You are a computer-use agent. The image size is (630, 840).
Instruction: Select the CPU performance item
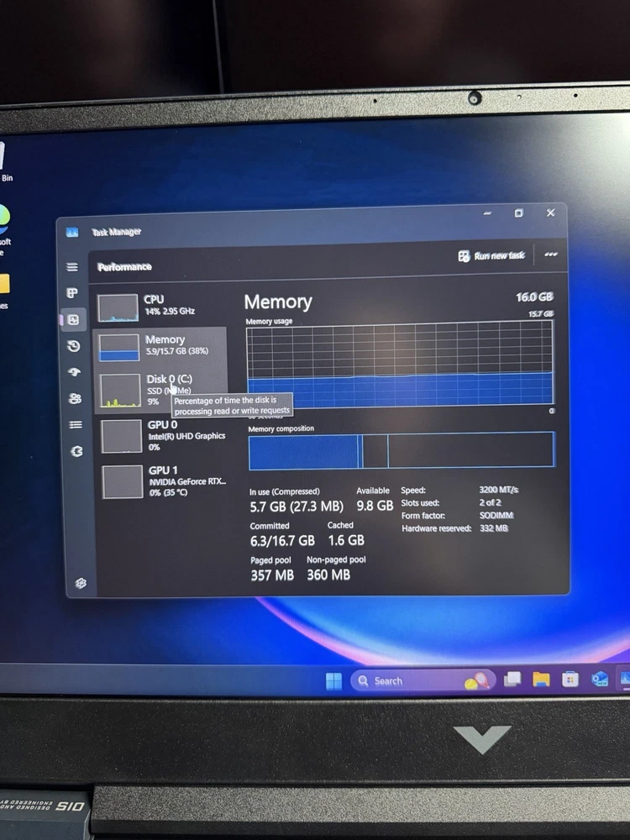pos(160,307)
